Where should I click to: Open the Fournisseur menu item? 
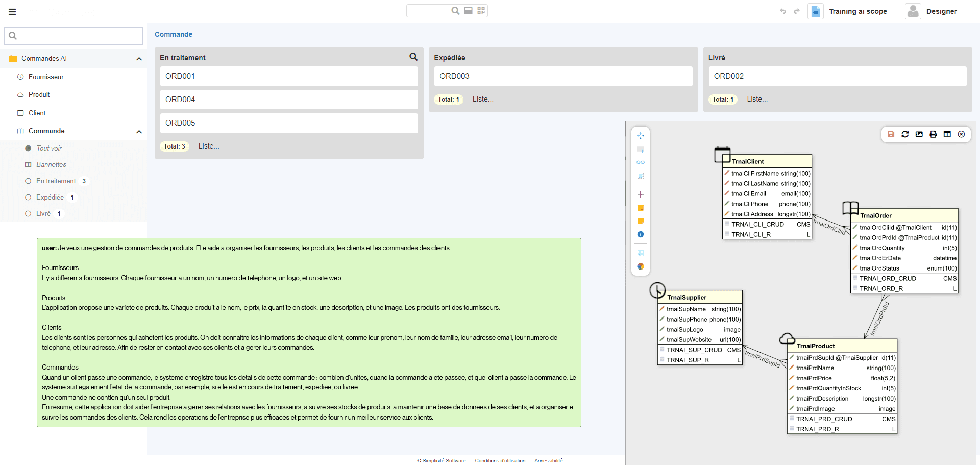(x=46, y=77)
